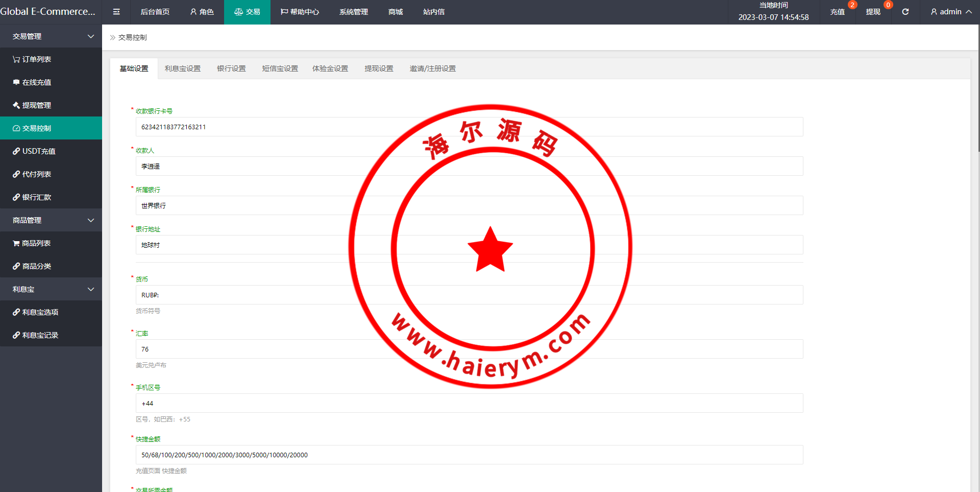Switch to the 利息宝设置 tab
The height and width of the screenshot is (492, 980).
[x=183, y=68]
